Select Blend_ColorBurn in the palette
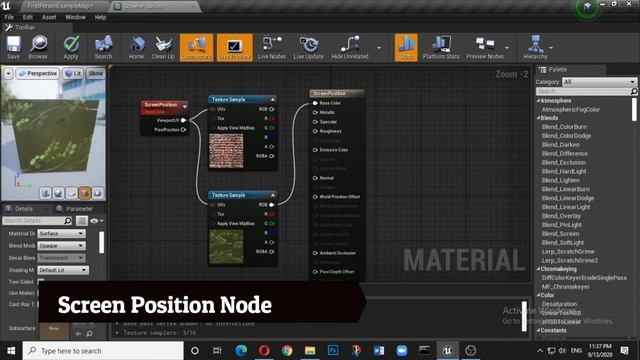The height and width of the screenshot is (360, 640). coord(564,127)
